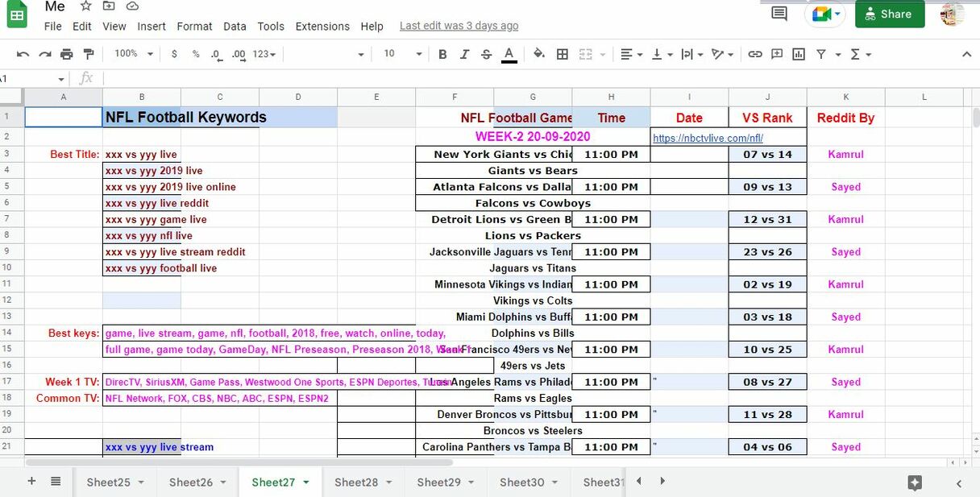Open the borders tool
Image resolution: width=980 pixels, height=497 pixels.
563,54
